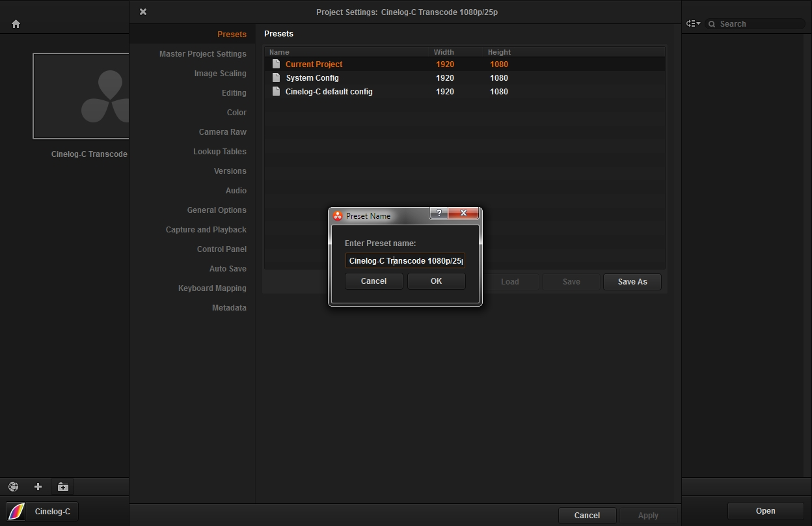Add a new project with the plus icon
The width and height of the screenshot is (812, 526).
click(38, 486)
